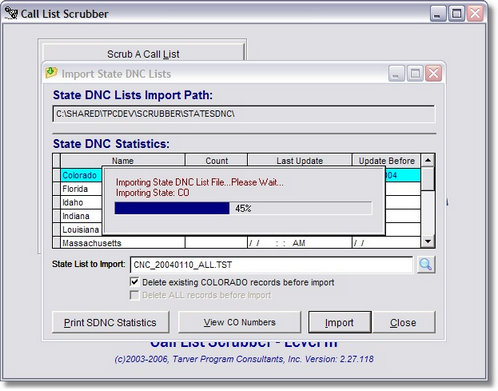Screen dimensions: 498x391
Task: Minimize the Call List Scrubber main window
Action: pyautogui.click(x=438, y=14)
